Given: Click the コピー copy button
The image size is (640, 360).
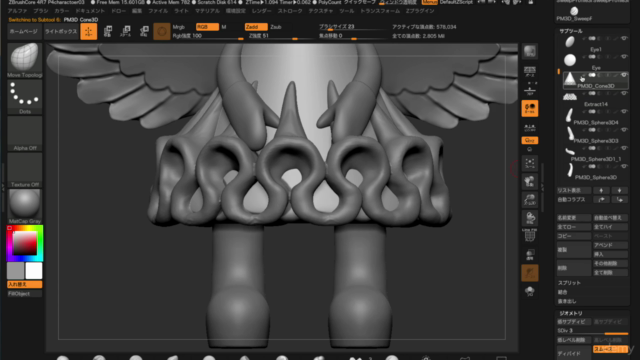Looking at the screenshot, I should click(574, 236).
